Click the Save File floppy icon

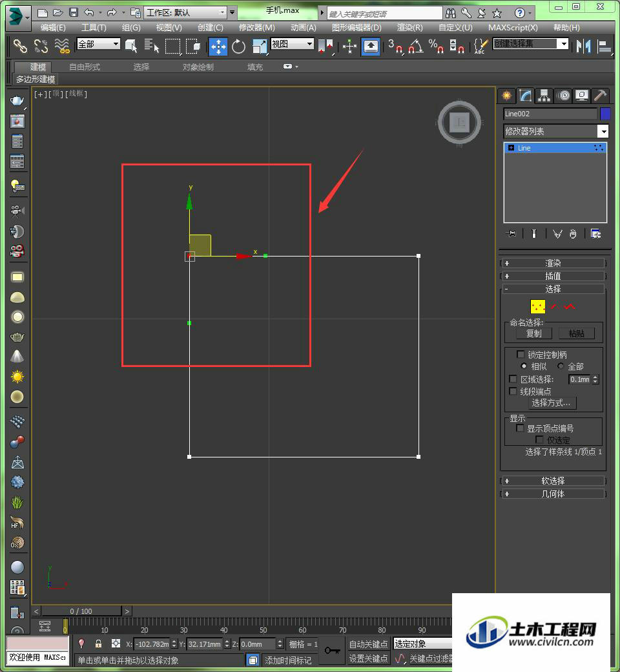(73, 12)
